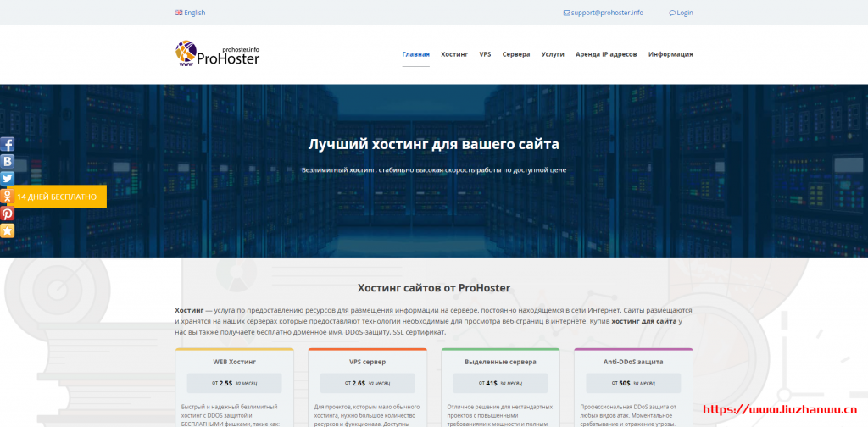This screenshot has height=427, width=868.
Task: Expand the Информация navigation menu
Action: (670, 54)
